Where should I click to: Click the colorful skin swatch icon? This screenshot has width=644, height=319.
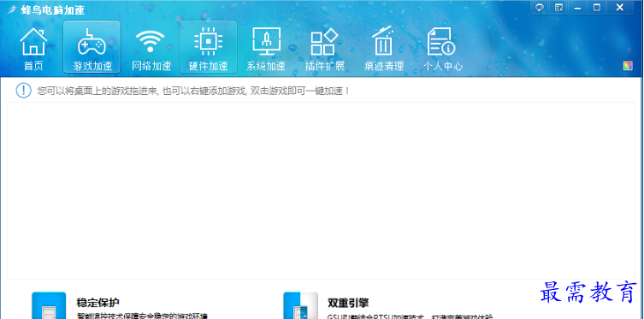pyautogui.click(x=628, y=66)
